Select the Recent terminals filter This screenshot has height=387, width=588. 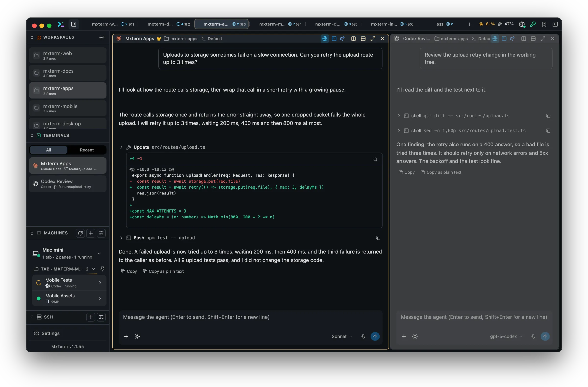87,150
